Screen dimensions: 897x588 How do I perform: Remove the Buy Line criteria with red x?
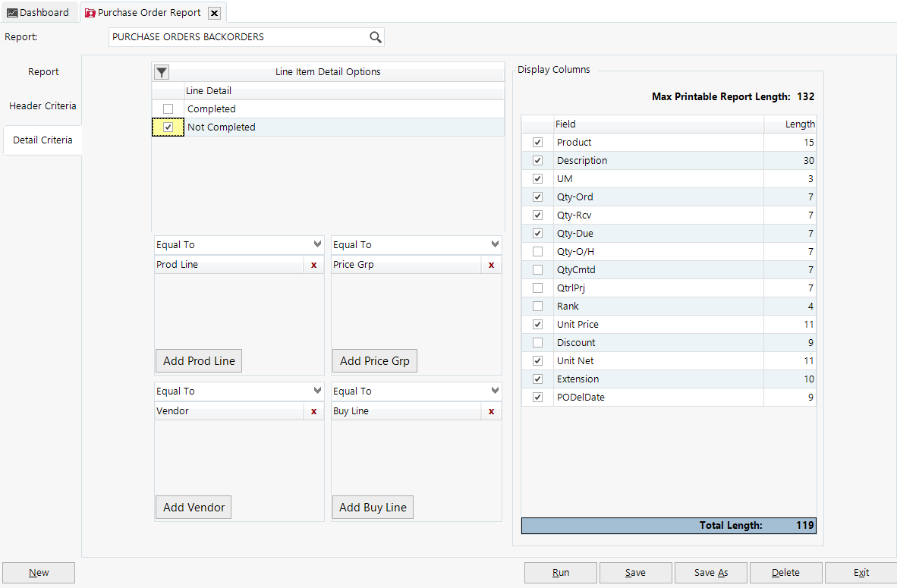pyautogui.click(x=491, y=411)
